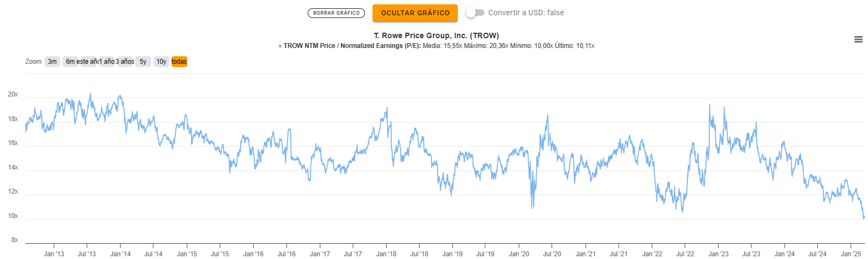Screen dimensions: 868x259
Task: Switch zoom to 1 año
Action: tap(106, 62)
